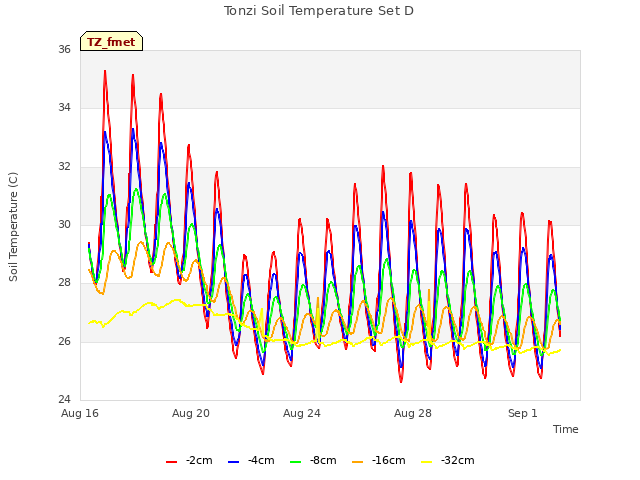Click the chart title Tonzi Soil Temperature Set D
The image size is (640, 480).
coord(319,11)
